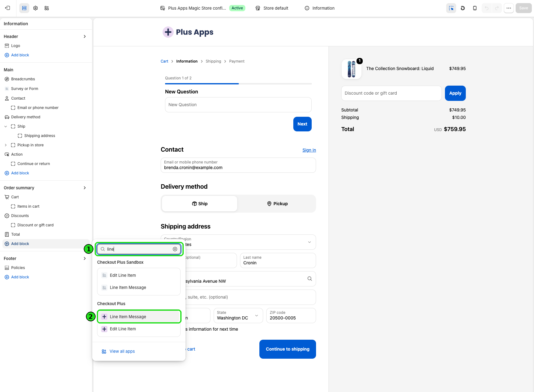Select Line Item Message under Checkout Plus

coord(139,317)
